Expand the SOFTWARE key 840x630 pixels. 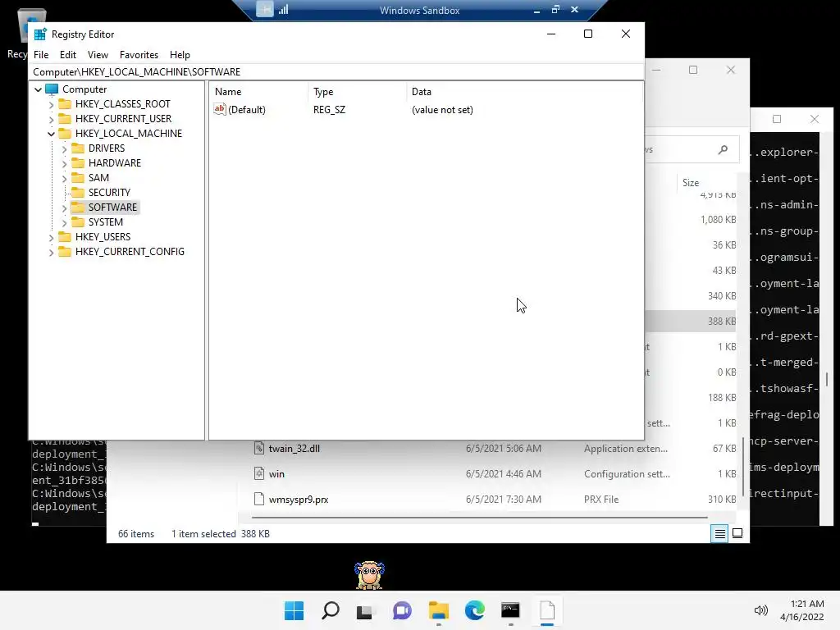(x=64, y=208)
